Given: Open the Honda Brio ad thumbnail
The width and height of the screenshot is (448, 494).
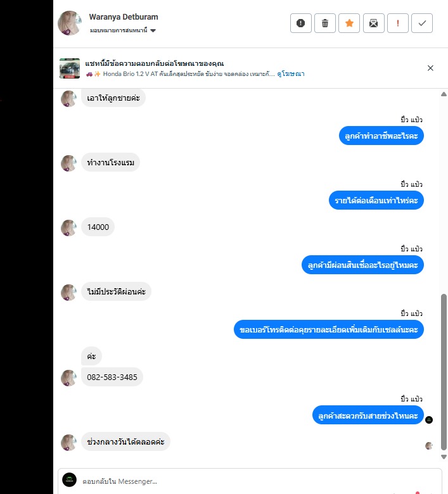Looking at the screenshot, I should 70,68.
